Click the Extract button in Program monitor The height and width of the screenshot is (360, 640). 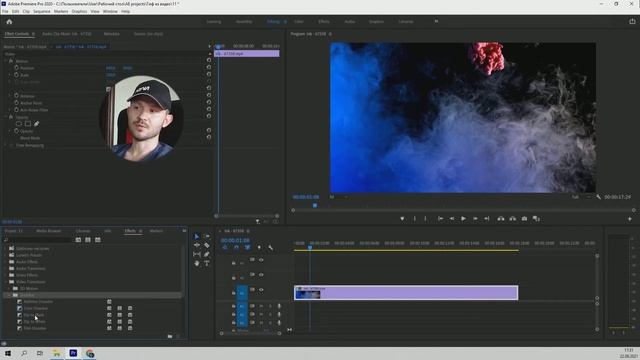513,219
